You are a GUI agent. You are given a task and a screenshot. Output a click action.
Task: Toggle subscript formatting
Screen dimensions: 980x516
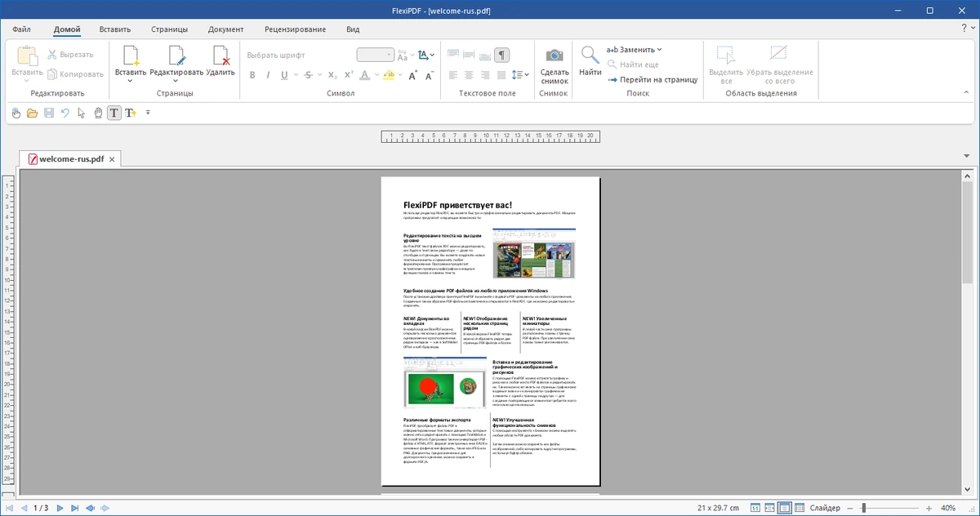pyautogui.click(x=332, y=75)
